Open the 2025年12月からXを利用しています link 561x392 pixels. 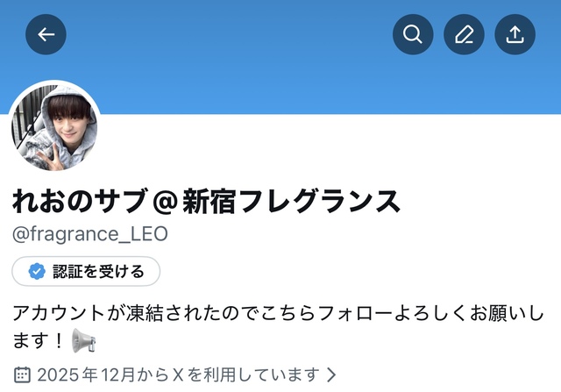point(178,374)
